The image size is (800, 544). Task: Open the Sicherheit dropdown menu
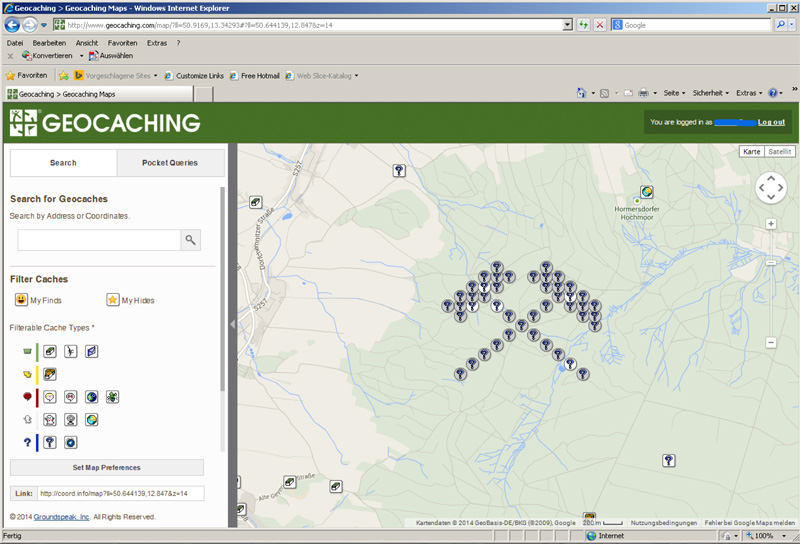pyautogui.click(x=710, y=93)
